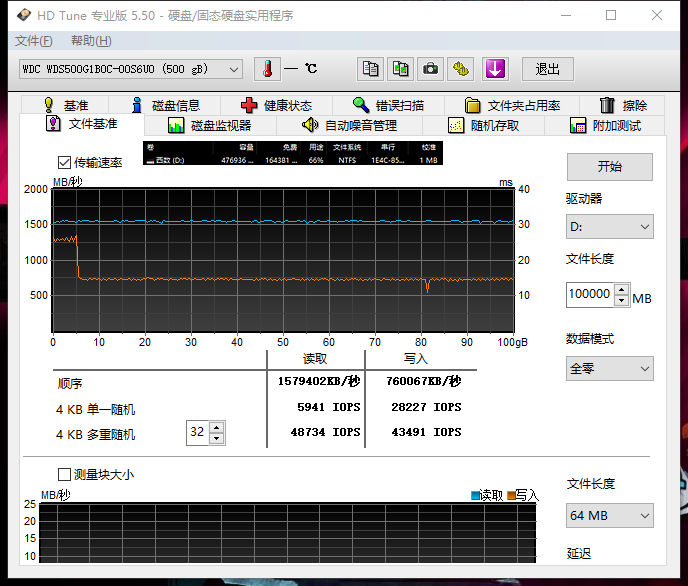
Task: Switch to the 随机存取 tab
Action: (x=484, y=126)
